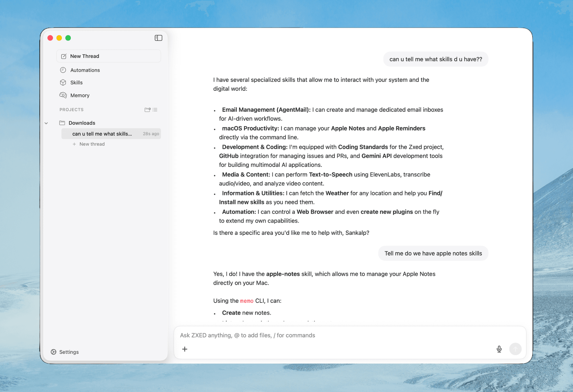Viewport: 573px width, 392px height.
Task: Select the Downloads project folder
Action: click(82, 123)
